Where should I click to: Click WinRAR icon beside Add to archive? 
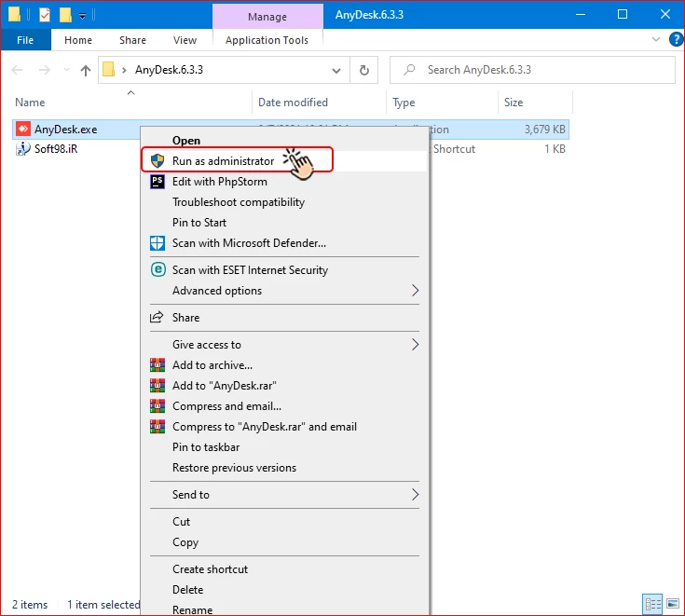[158, 364]
